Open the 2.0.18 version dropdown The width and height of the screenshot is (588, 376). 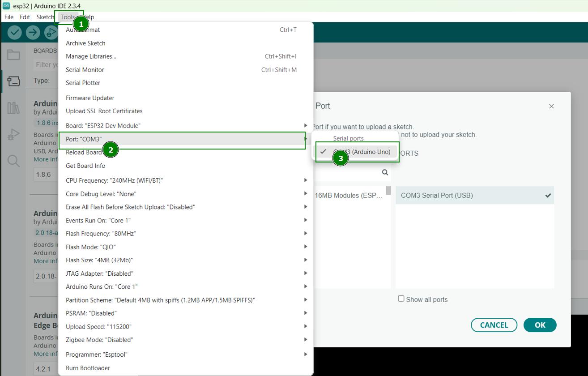tap(46, 276)
